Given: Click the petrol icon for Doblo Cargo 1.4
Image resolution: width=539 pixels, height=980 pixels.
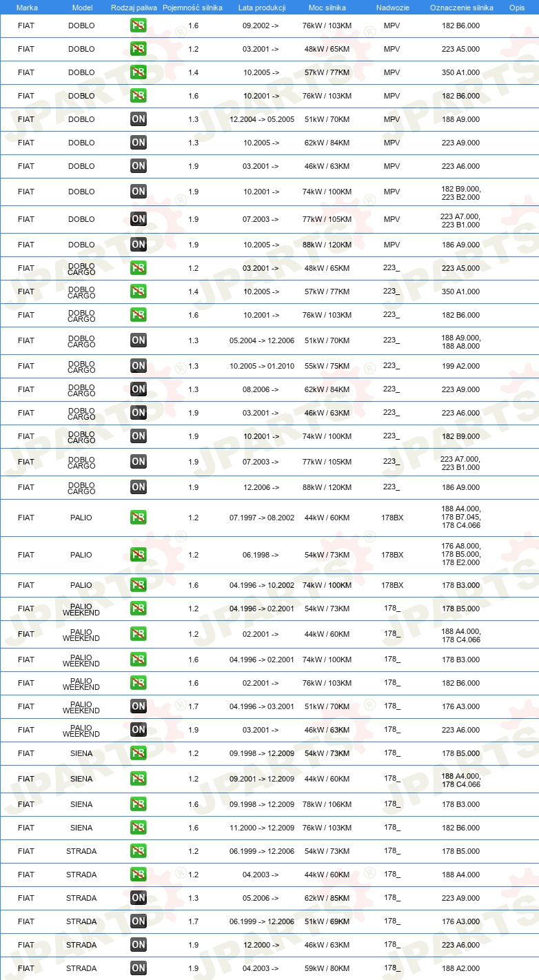Looking at the screenshot, I should tap(139, 292).
